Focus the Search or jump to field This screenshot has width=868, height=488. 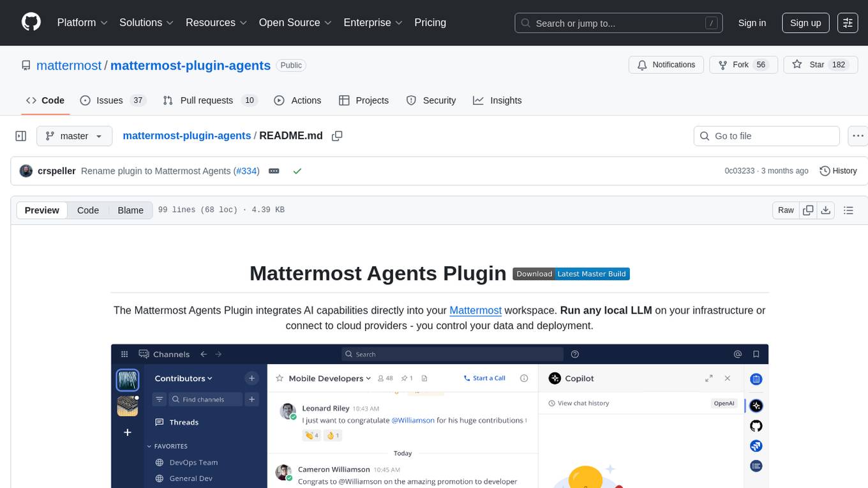[619, 23]
